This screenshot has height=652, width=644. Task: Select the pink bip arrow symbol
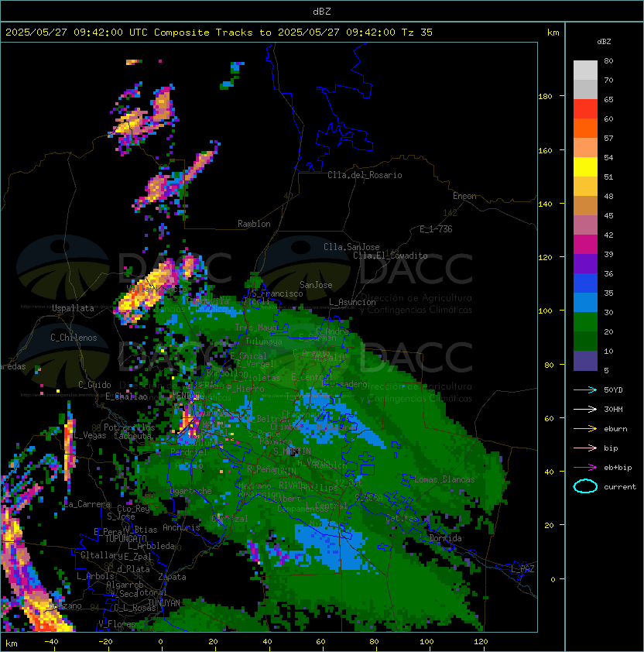pyautogui.click(x=585, y=448)
